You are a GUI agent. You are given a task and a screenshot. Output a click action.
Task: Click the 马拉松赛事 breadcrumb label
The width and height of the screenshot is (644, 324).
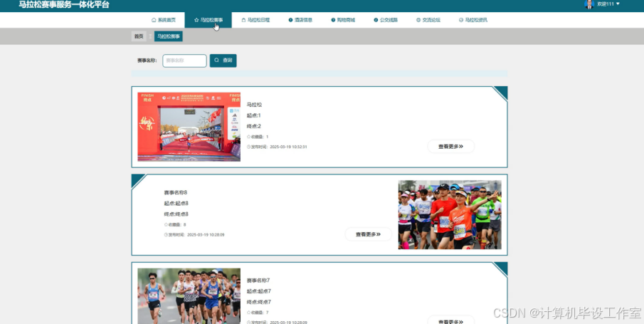coord(169,36)
